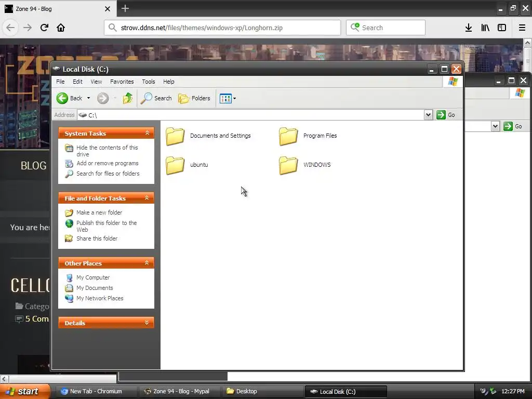This screenshot has width=532, height=399.
Task: Click the system tray clock
Action: pyautogui.click(x=513, y=392)
